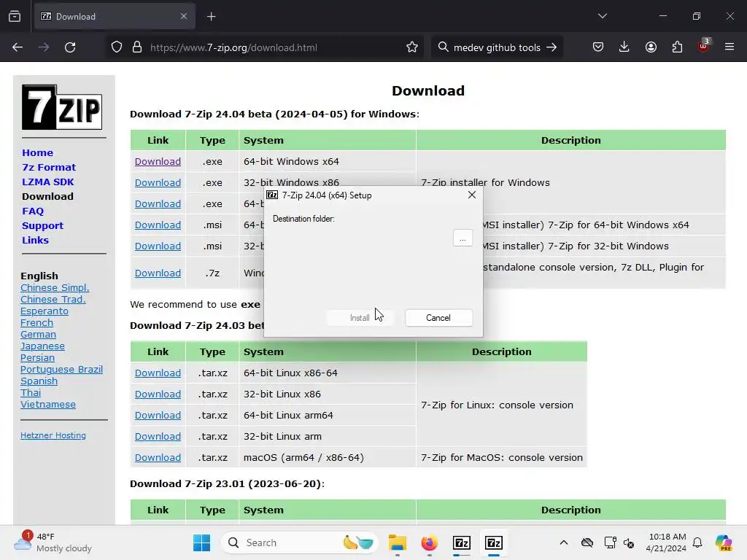Download the 32-bit Windows x86 exe
This screenshot has width=747, height=560.
pyautogui.click(x=158, y=182)
